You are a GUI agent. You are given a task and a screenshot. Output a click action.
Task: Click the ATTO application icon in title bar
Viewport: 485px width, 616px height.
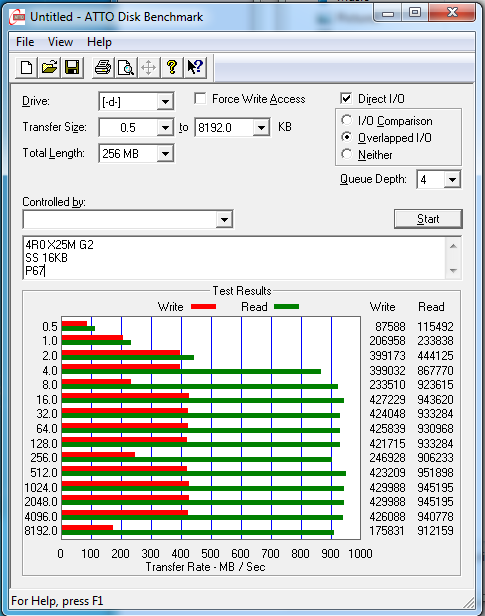[18, 17]
